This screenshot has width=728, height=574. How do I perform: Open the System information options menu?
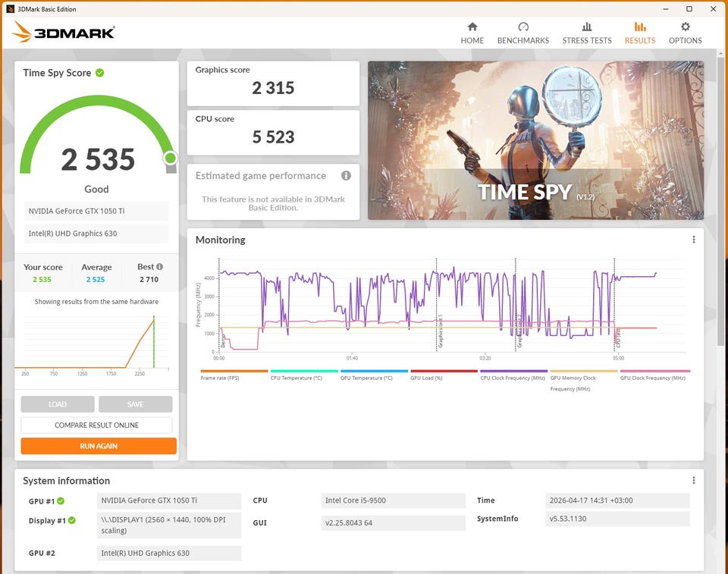click(694, 480)
